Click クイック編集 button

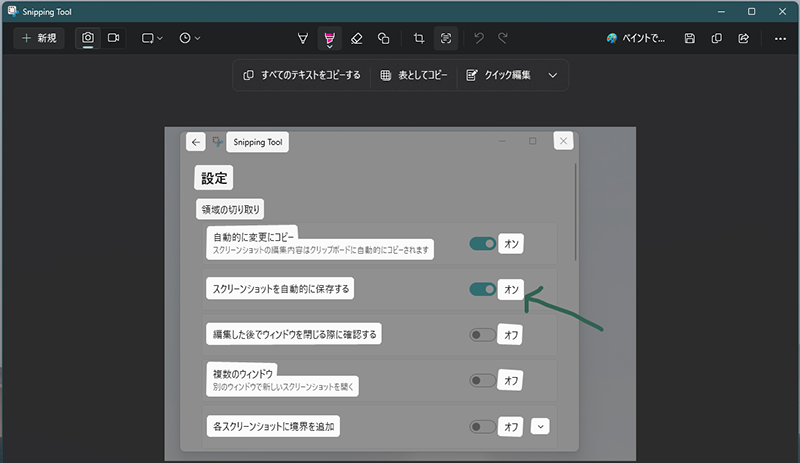point(498,75)
